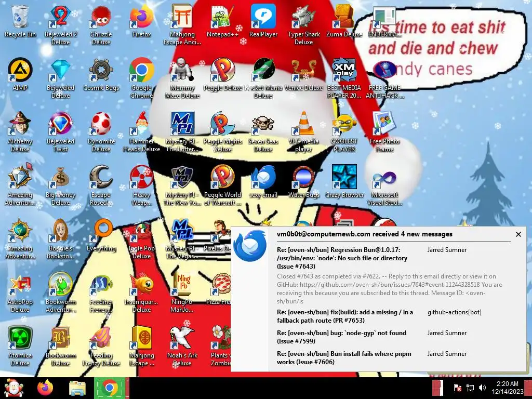Viewport: 532px width, 399px height.
Task: Open Peggle Deluxe shortcut
Action: 222,75
